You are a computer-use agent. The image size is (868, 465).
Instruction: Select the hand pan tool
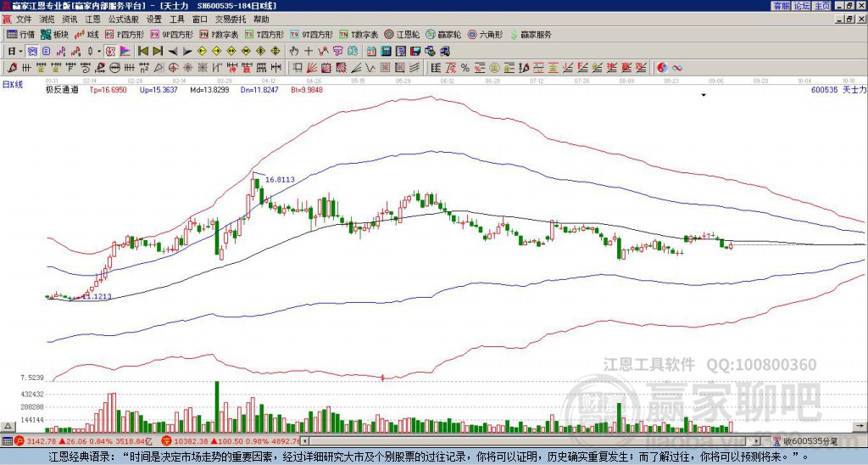[293, 51]
